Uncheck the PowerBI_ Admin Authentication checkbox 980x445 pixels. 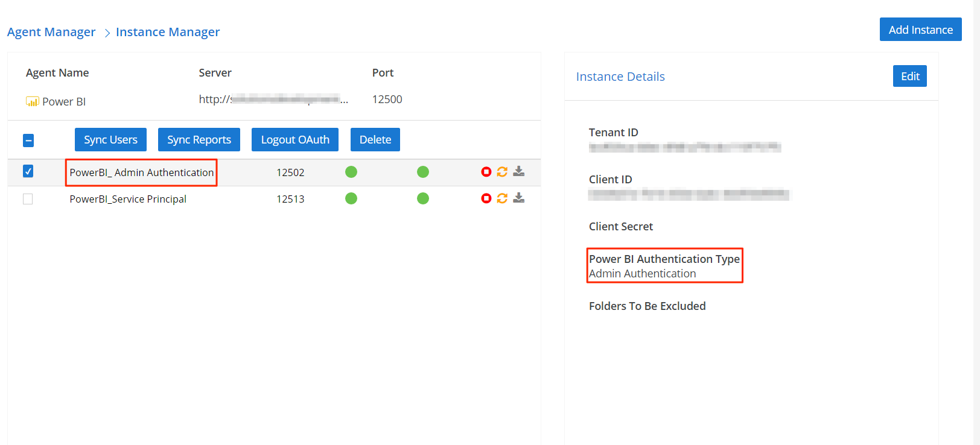(28, 171)
